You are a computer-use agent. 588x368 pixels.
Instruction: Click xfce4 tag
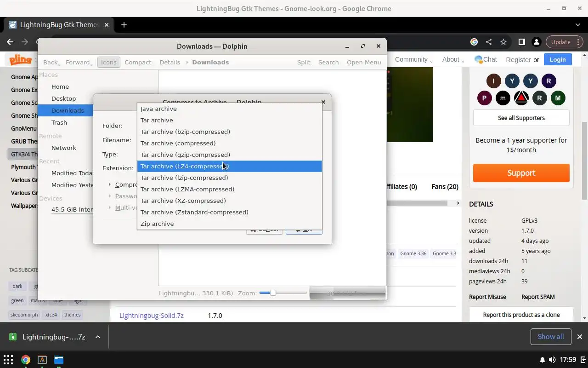[51, 315]
